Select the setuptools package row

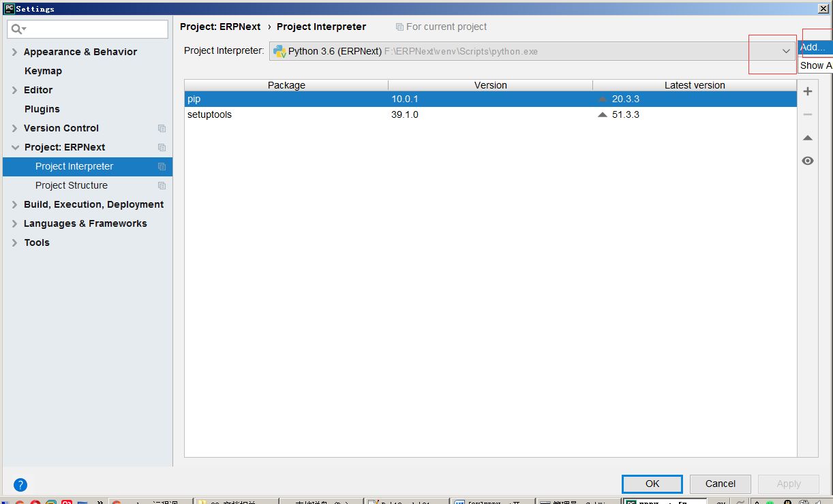[490, 114]
